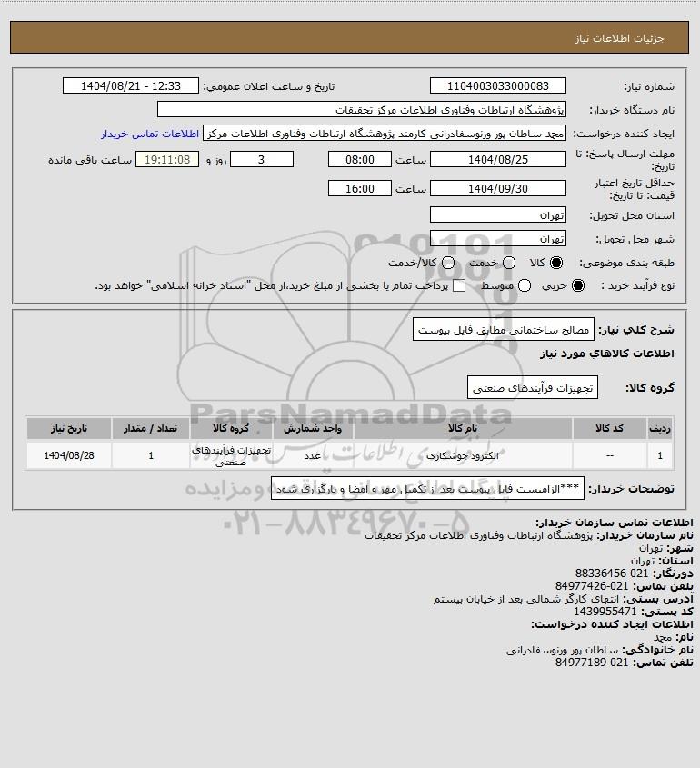
Task: Click the الکترود جوشکاری item name cell
Action: tap(463, 455)
